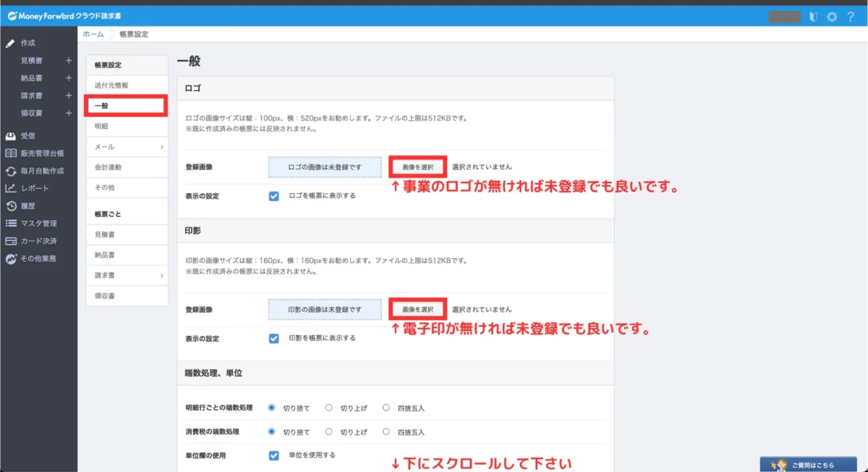The height and width of the screenshot is (472, 868).
Task: Open 毎月自動作成 recurring icon in sidebar
Action: click(11, 171)
